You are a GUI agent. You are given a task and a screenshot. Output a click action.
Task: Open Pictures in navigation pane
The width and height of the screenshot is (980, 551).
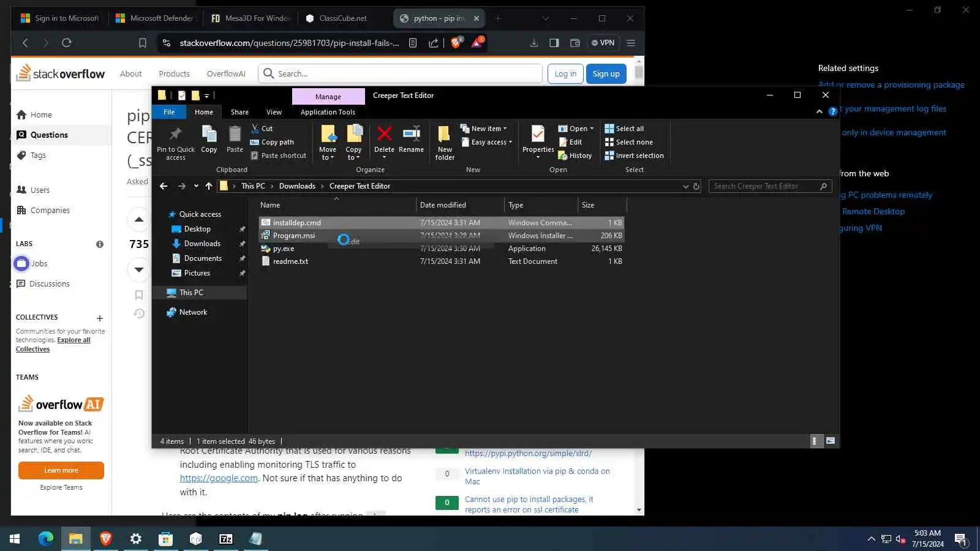pyautogui.click(x=197, y=273)
